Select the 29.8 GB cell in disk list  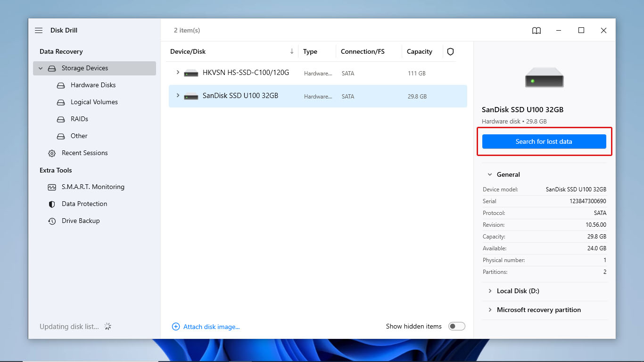417,97
